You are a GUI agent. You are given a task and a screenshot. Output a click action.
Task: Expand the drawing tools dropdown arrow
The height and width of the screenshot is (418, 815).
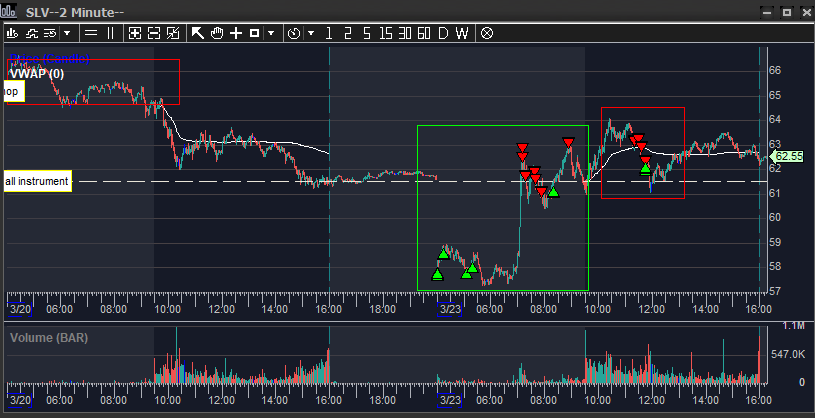tap(271, 33)
